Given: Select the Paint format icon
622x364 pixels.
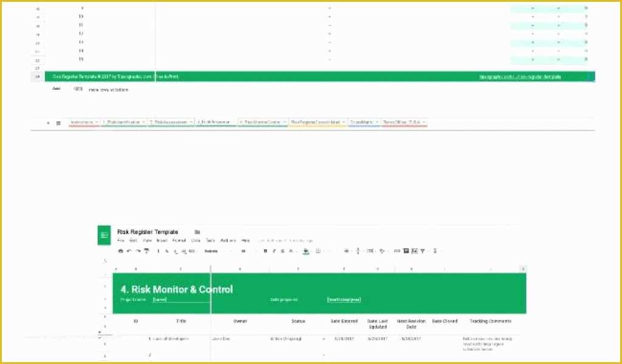Looking at the screenshot, I should coord(146,251).
